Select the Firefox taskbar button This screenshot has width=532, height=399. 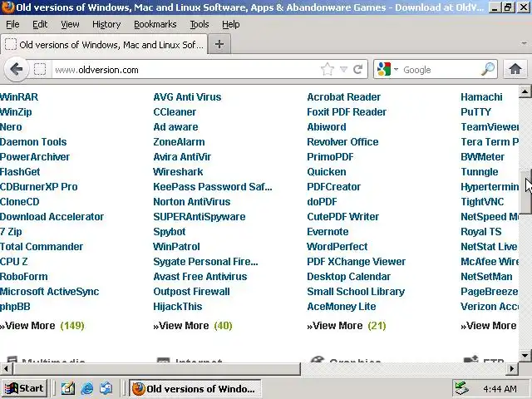click(195, 388)
